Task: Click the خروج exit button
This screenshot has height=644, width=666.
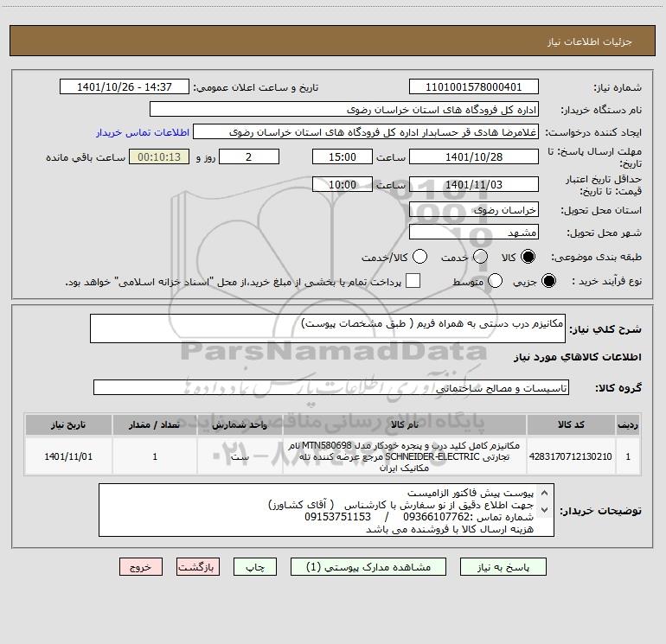Action: [141, 567]
